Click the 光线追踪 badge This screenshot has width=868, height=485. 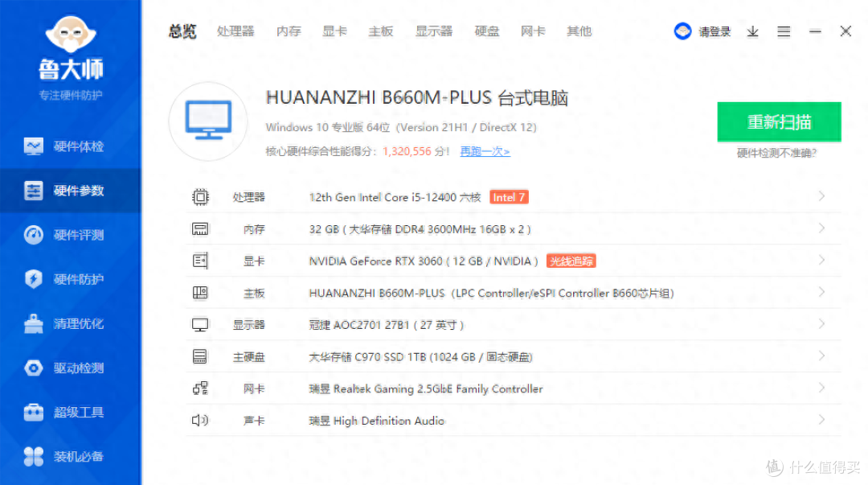(571, 261)
